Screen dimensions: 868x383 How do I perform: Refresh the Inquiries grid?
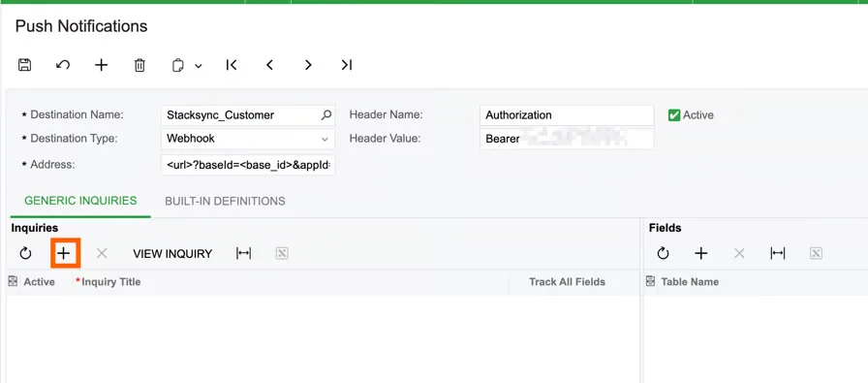tap(25, 253)
